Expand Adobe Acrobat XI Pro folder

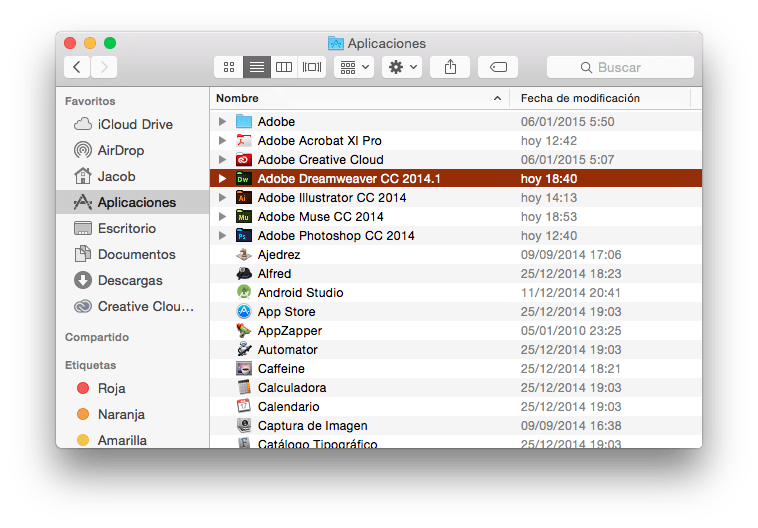point(222,140)
